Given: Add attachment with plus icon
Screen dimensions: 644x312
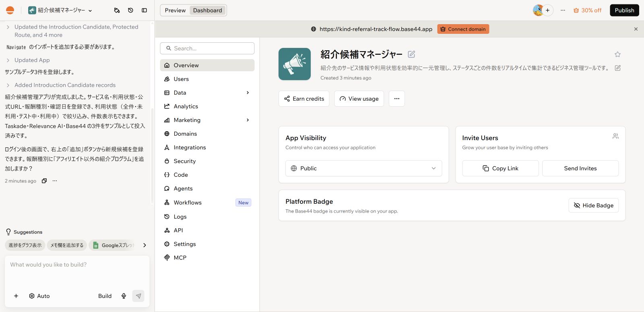Looking at the screenshot, I should tap(16, 296).
